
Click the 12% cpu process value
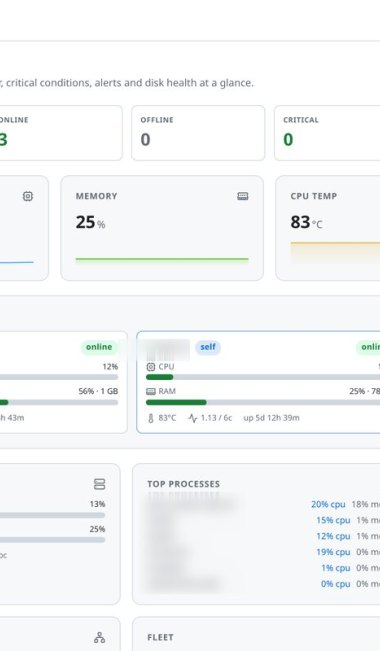point(333,536)
